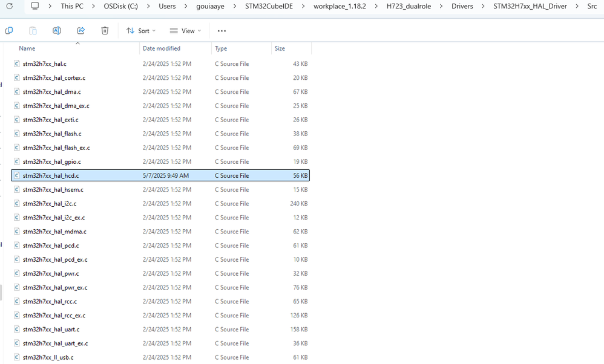Select file stm32h7xx_hal_mdma.c
This screenshot has width=604, height=364.
click(x=160, y=232)
